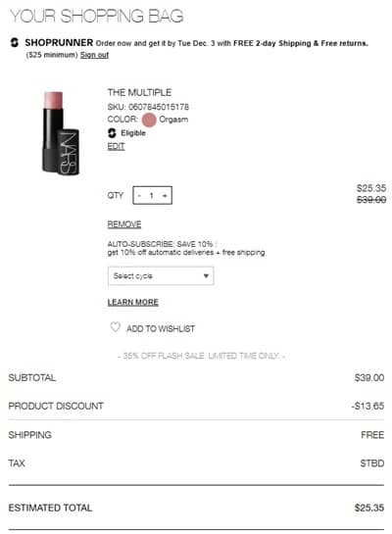Click the estimated total $25.35 amount
Viewport: 392px width, 534px height.
click(x=369, y=508)
